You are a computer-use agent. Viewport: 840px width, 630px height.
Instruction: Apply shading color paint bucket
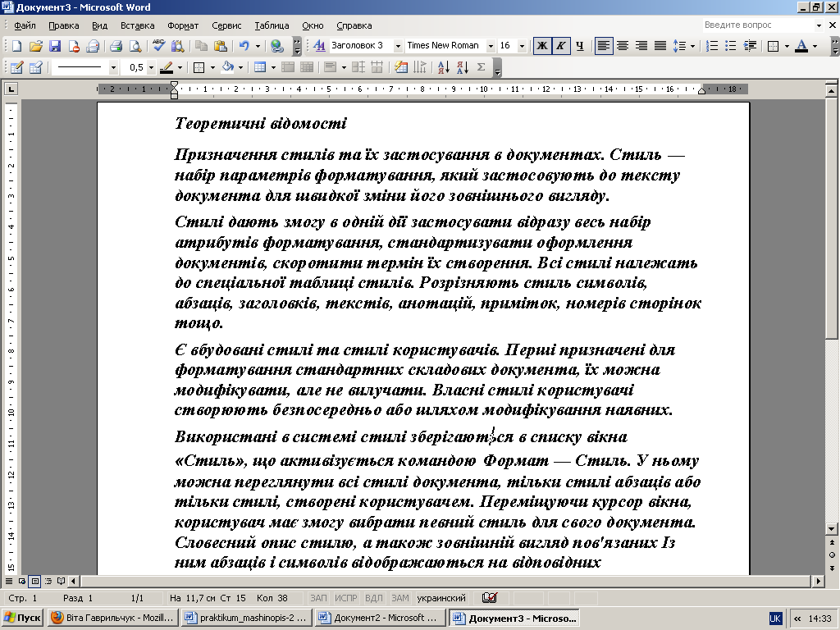click(x=228, y=67)
